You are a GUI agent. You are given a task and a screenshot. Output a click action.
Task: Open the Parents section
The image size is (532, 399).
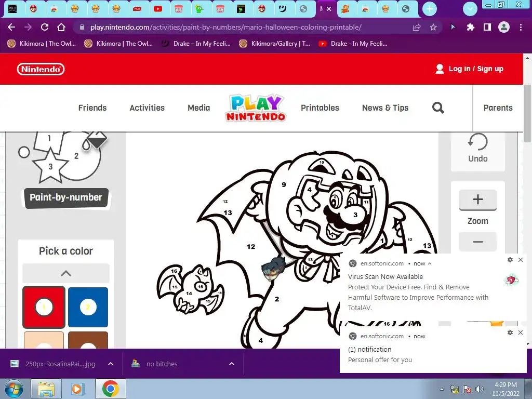pos(498,108)
